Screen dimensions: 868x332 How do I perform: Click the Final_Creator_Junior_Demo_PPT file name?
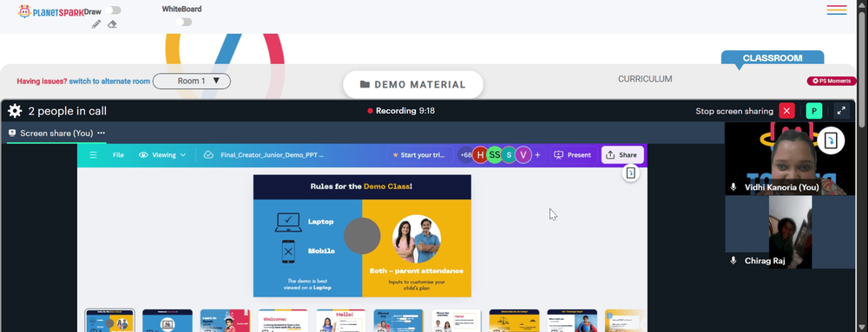point(272,155)
